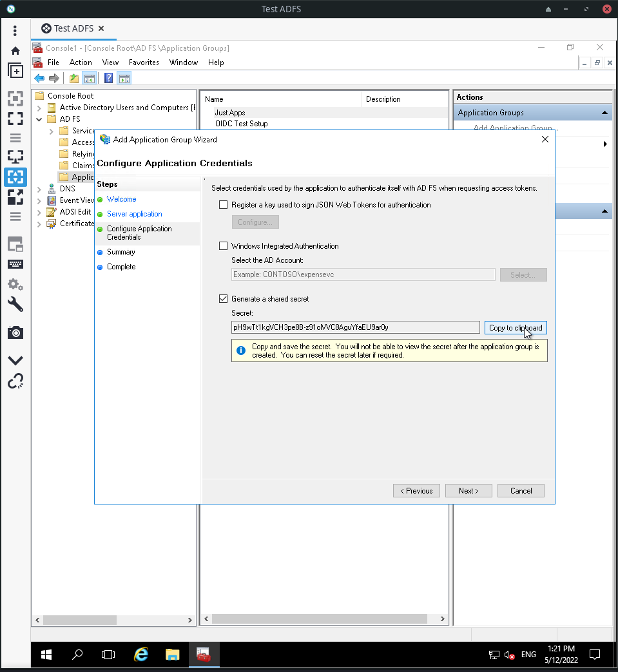618x672 pixels.
Task: Expand the DNS tree node
Action: (x=39, y=189)
